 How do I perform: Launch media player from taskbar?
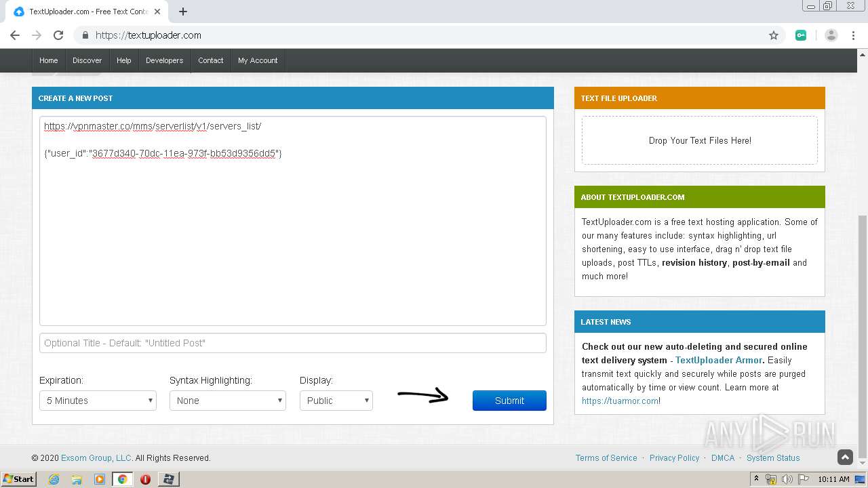point(100,479)
